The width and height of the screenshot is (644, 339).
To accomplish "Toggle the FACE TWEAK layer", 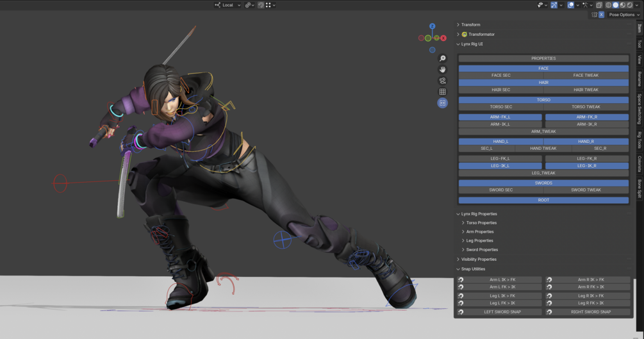I will click(x=586, y=75).
